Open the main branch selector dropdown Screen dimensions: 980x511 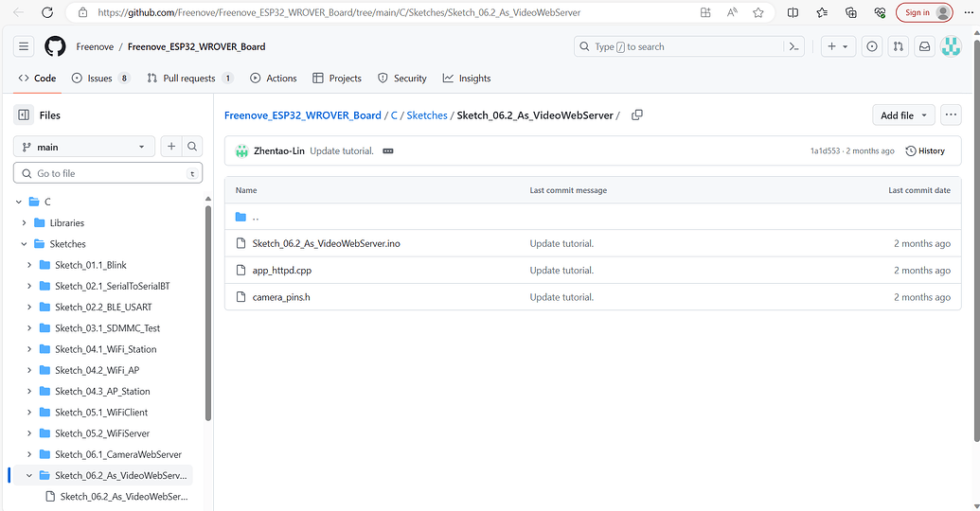click(83, 147)
